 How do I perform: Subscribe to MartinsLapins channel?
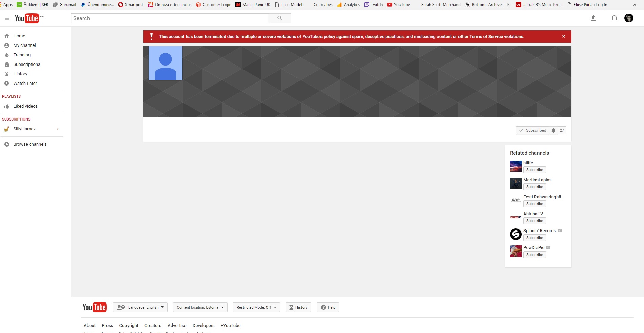(x=534, y=187)
